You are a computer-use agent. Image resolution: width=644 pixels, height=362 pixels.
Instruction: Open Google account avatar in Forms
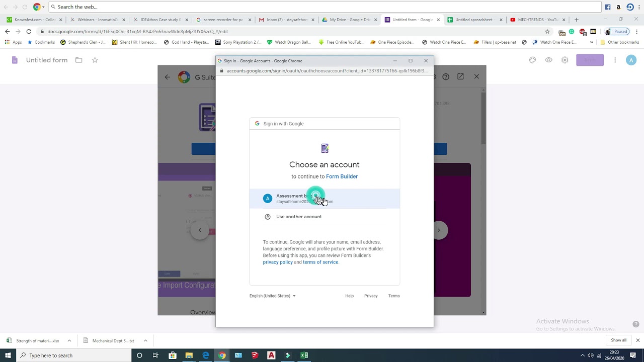click(631, 60)
